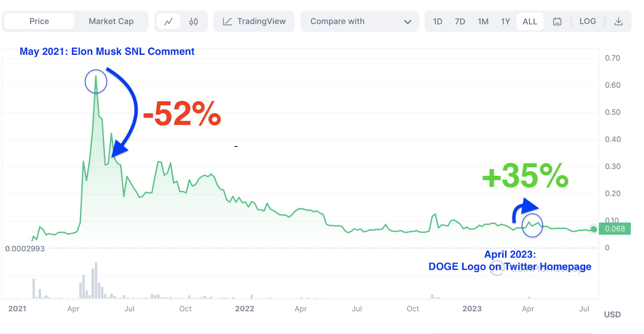Toggle LOG scale
This screenshot has width=644, height=334.
point(588,21)
